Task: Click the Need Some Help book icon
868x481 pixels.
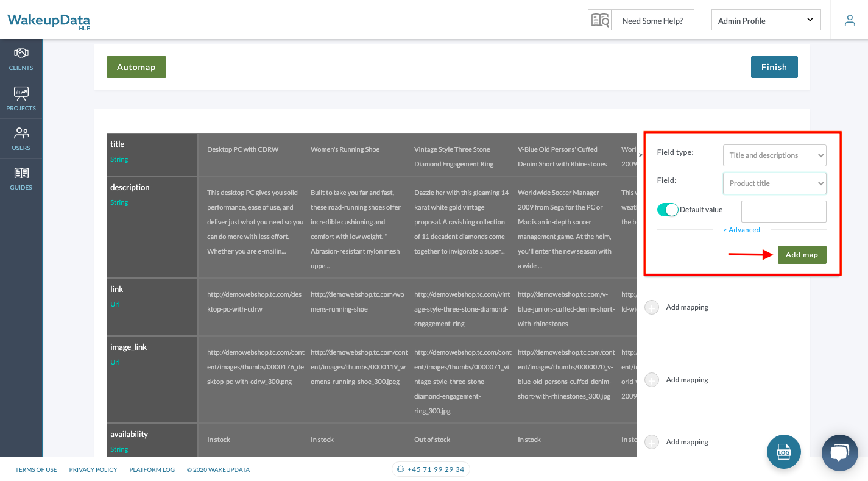Action: [600, 20]
